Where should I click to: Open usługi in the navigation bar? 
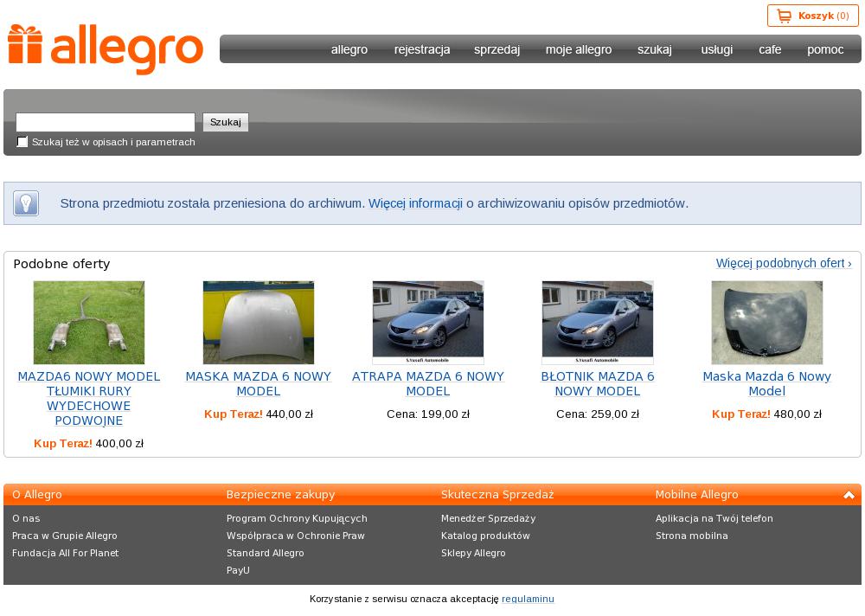[x=716, y=49]
